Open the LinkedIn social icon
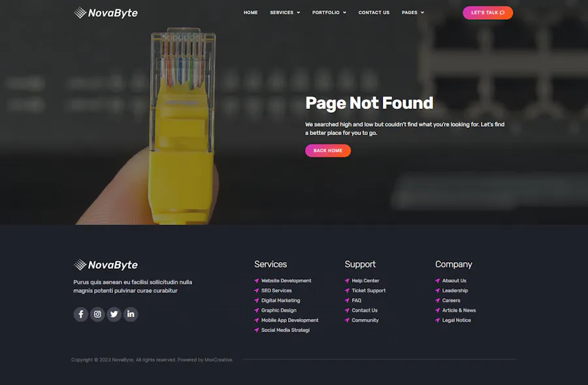588x385 pixels. click(x=131, y=314)
